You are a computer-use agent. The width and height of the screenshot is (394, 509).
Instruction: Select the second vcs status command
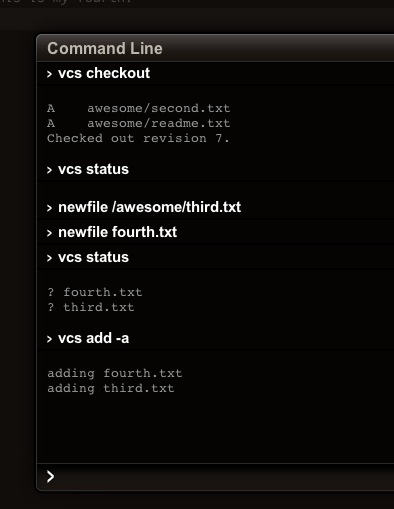[93, 257]
